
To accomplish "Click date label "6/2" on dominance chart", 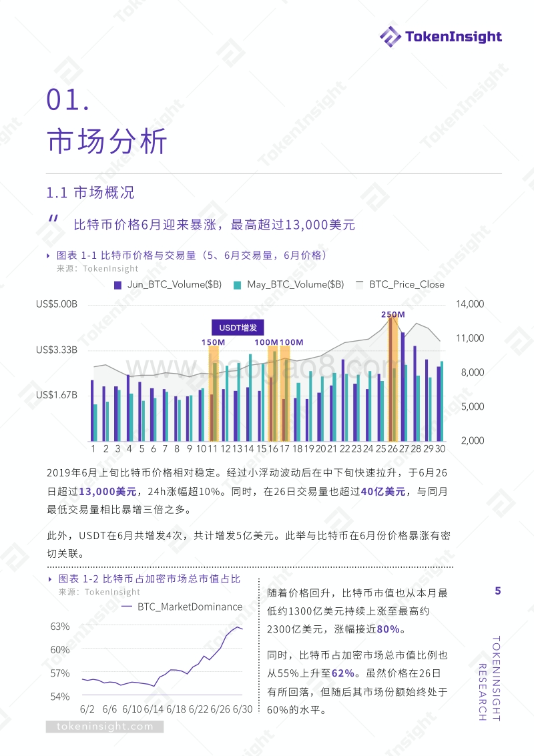I will point(87,709).
